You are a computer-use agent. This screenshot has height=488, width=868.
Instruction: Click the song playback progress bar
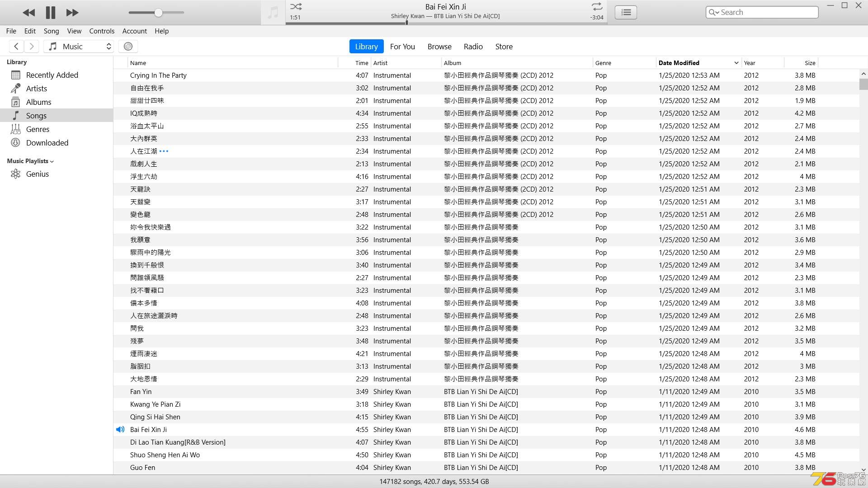(446, 23)
